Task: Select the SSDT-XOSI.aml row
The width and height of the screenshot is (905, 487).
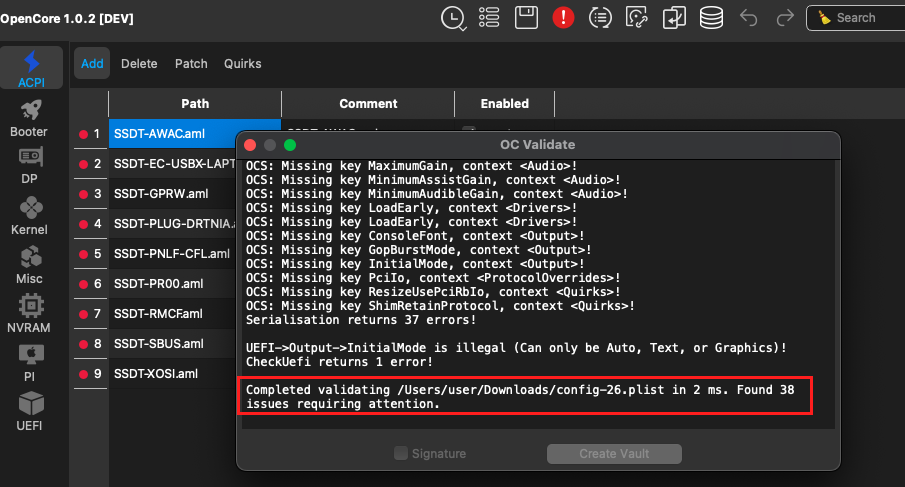Action: click(x=173, y=374)
